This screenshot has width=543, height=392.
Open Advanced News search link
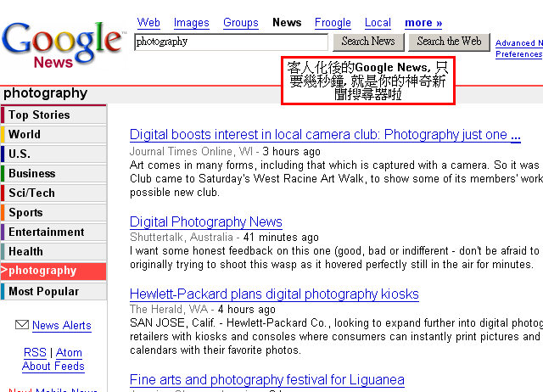pyautogui.click(x=519, y=43)
